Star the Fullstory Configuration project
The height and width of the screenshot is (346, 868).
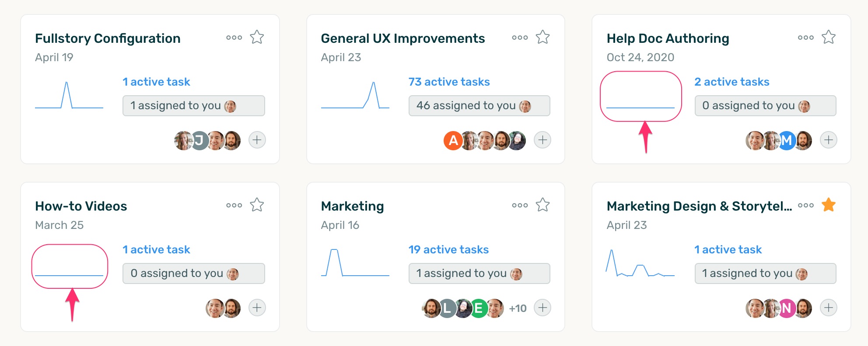(257, 37)
